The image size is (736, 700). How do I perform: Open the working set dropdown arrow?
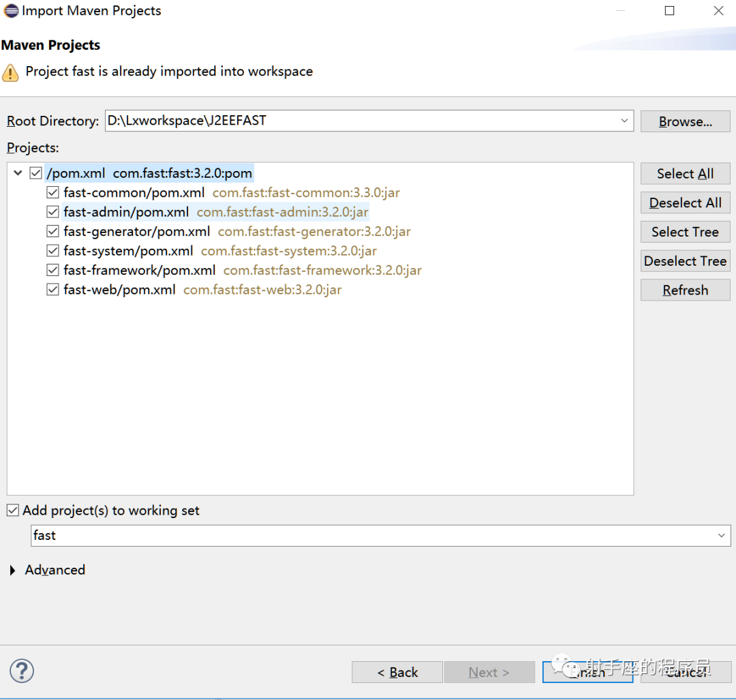tap(722, 536)
